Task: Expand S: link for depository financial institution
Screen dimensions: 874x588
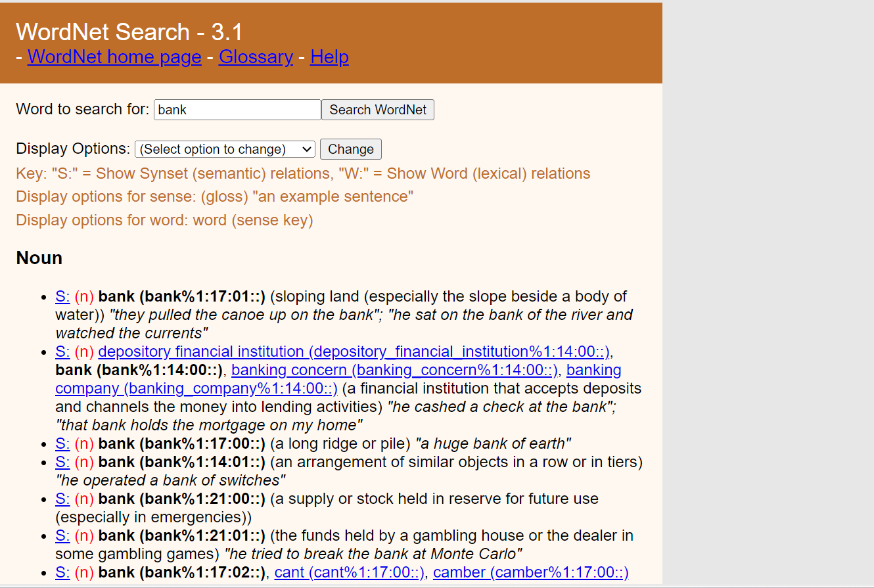Action: click(x=62, y=351)
